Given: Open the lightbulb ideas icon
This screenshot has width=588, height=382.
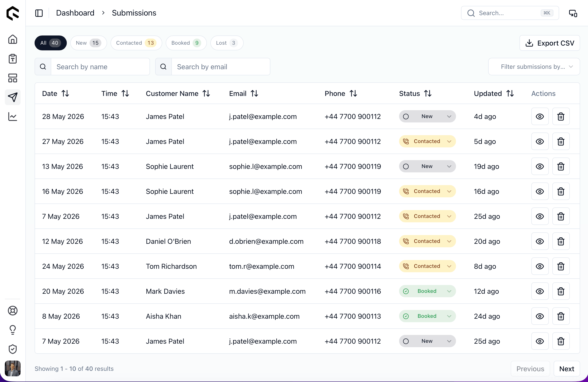Looking at the screenshot, I should pos(13,330).
